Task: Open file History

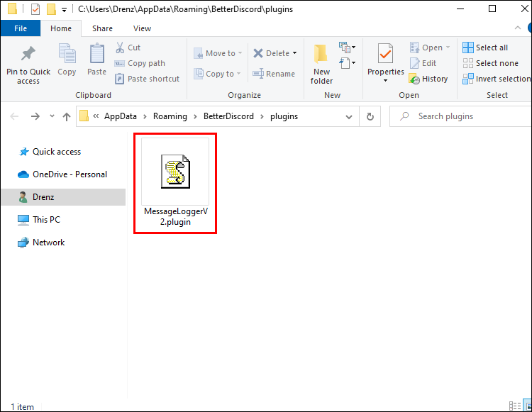Action: click(428, 79)
